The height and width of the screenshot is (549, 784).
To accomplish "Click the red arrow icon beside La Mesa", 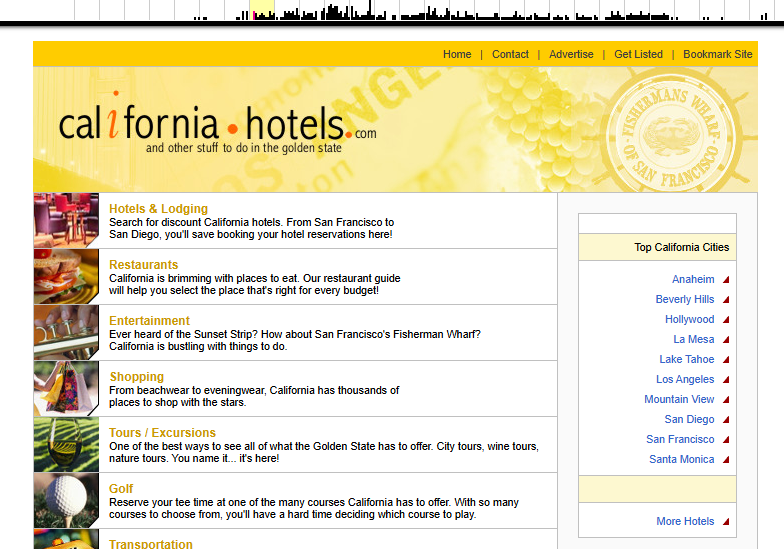I will pyautogui.click(x=726, y=340).
